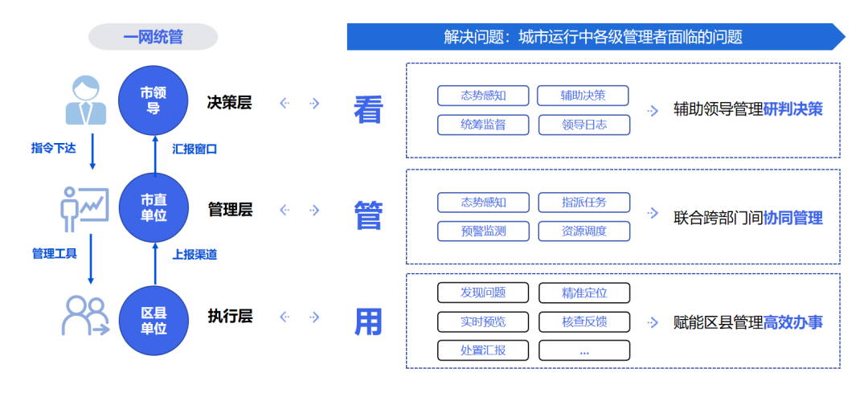Expand the ellipsis more box
The height and width of the screenshot is (393, 868).
pyautogui.click(x=584, y=350)
